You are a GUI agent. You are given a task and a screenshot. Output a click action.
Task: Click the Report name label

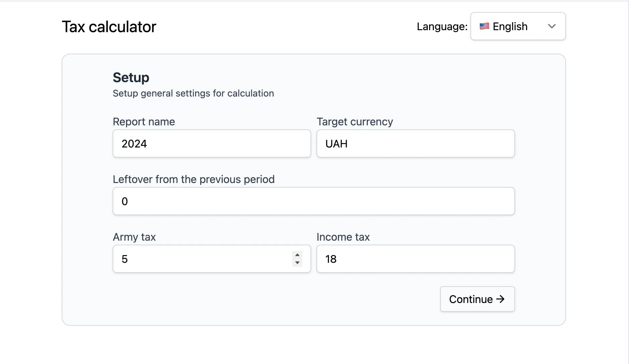coord(144,122)
